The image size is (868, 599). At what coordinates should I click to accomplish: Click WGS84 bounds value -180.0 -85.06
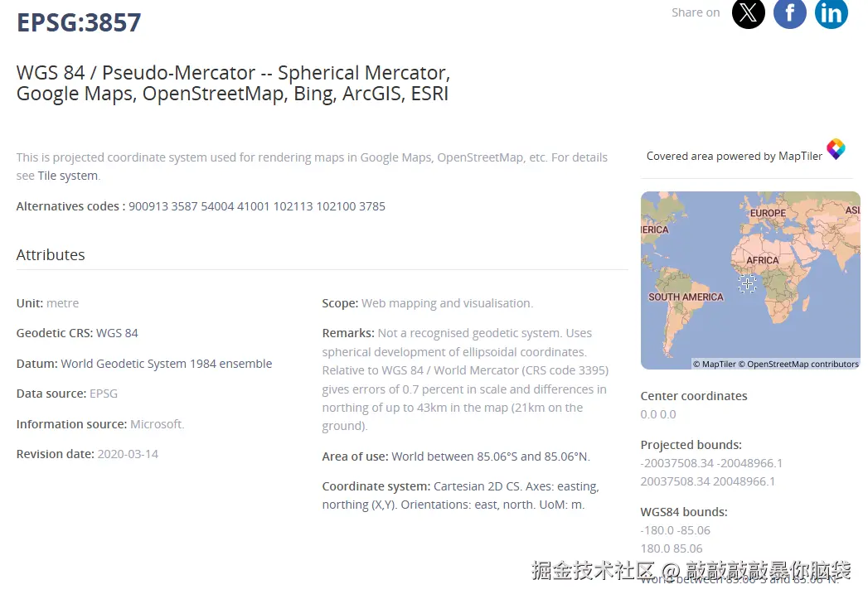pyautogui.click(x=676, y=530)
